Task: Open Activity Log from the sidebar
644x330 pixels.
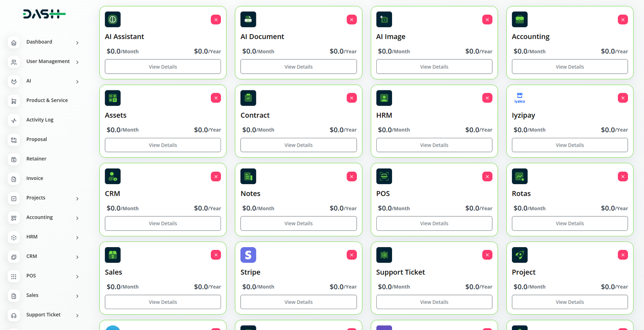Action: pyautogui.click(x=40, y=120)
